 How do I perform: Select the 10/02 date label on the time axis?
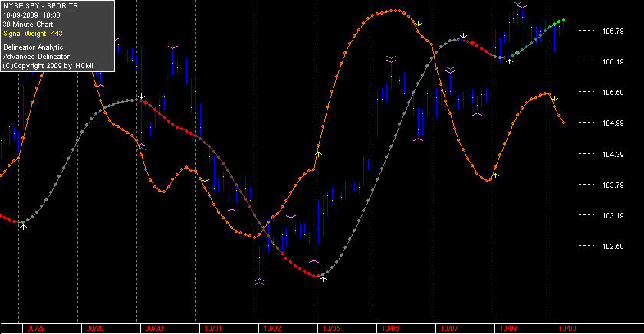272,329
